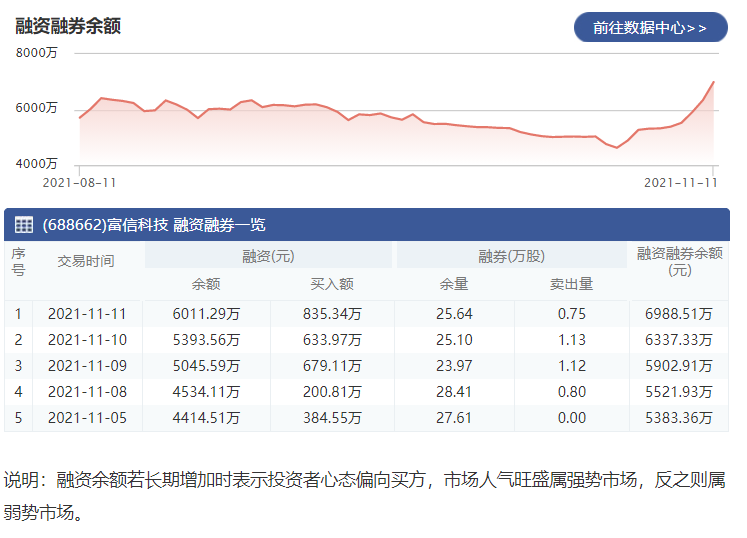Screen dimensions: 747x538
Task: Click the 200.81万 buy amount cell
Action: tap(332, 392)
